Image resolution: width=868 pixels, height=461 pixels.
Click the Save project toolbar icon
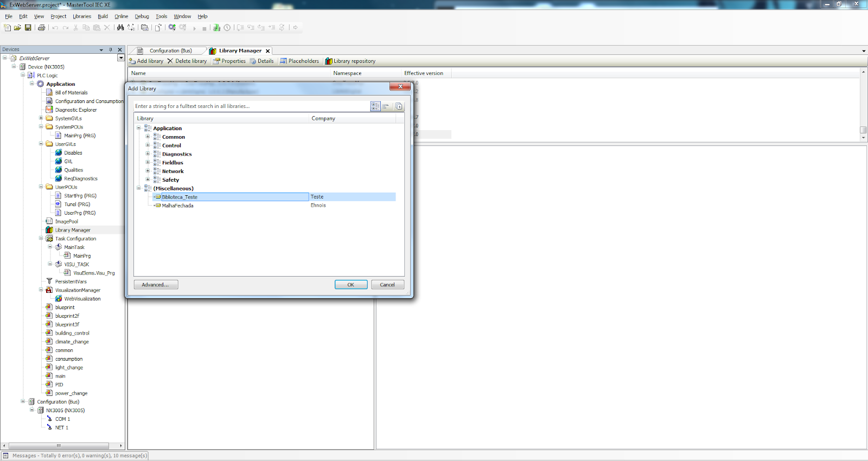[x=28, y=28]
